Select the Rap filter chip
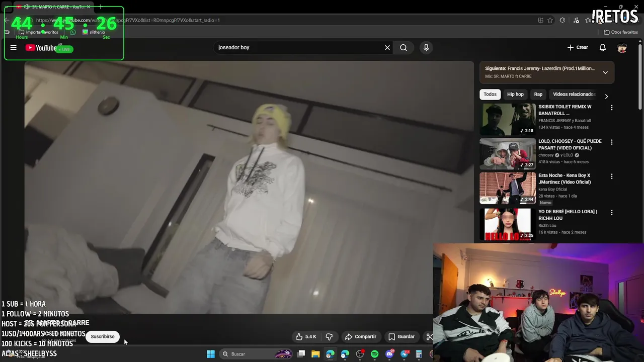This screenshot has width=644, height=362. pyautogui.click(x=538, y=95)
